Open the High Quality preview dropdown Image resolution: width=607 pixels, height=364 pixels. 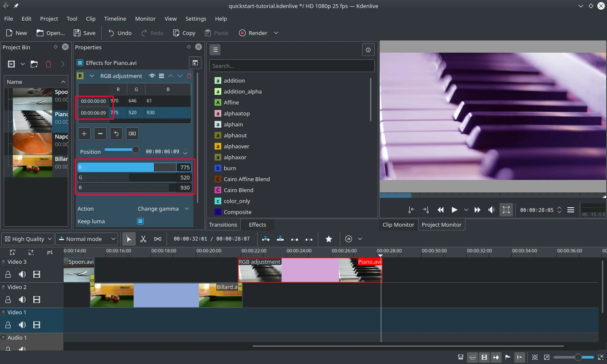(x=27, y=239)
